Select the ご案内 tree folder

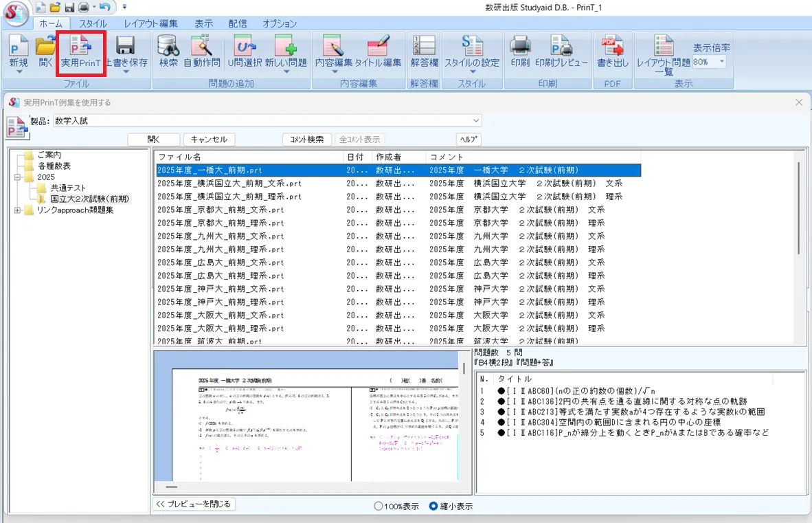[x=49, y=155]
